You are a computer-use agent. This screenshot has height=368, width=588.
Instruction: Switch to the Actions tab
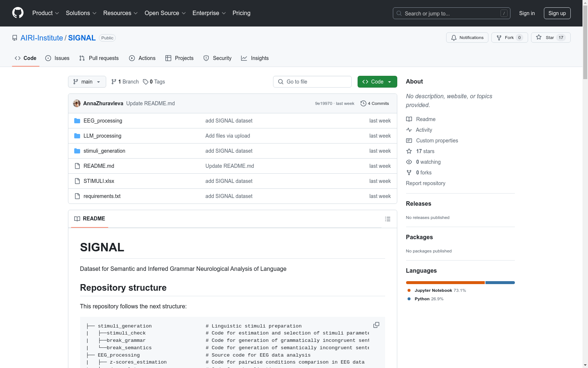click(142, 58)
